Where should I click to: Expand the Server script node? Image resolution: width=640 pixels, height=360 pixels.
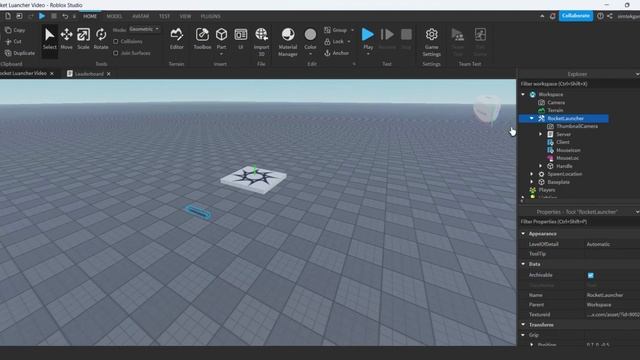[x=540, y=134]
